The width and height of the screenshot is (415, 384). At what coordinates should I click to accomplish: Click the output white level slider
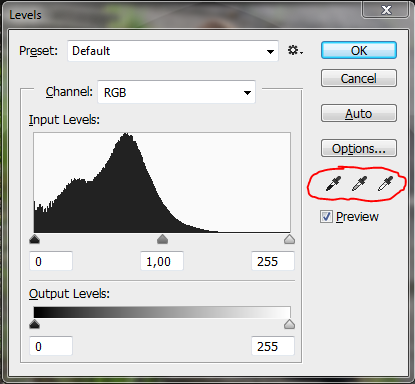coord(289,324)
